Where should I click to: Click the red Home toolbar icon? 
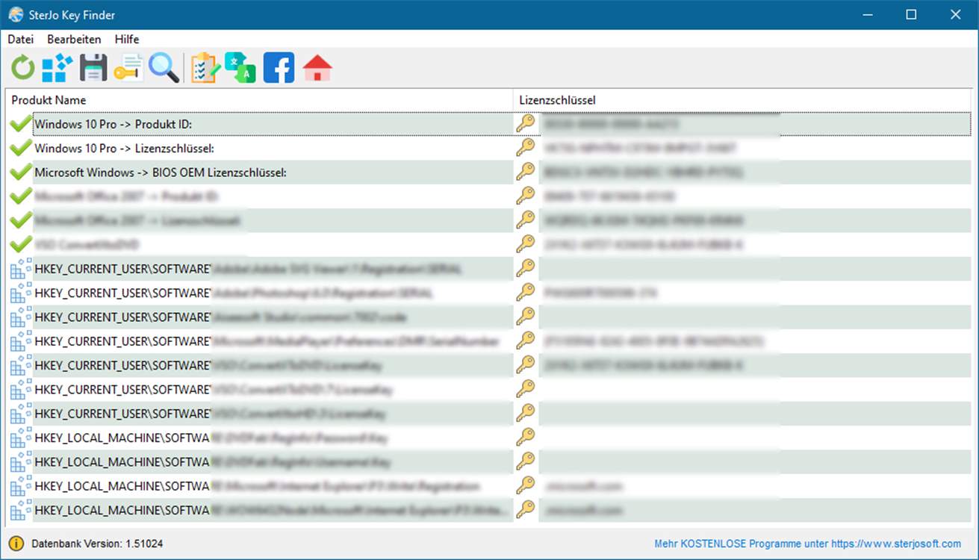coord(317,68)
